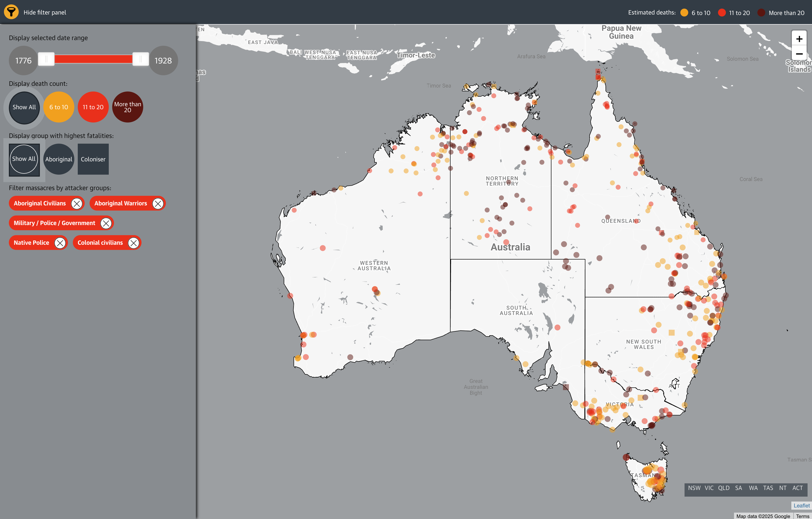Jump to the NSW map view
Image resolution: width=812 pixels, height=519 pixels.
tap(695, 488)
